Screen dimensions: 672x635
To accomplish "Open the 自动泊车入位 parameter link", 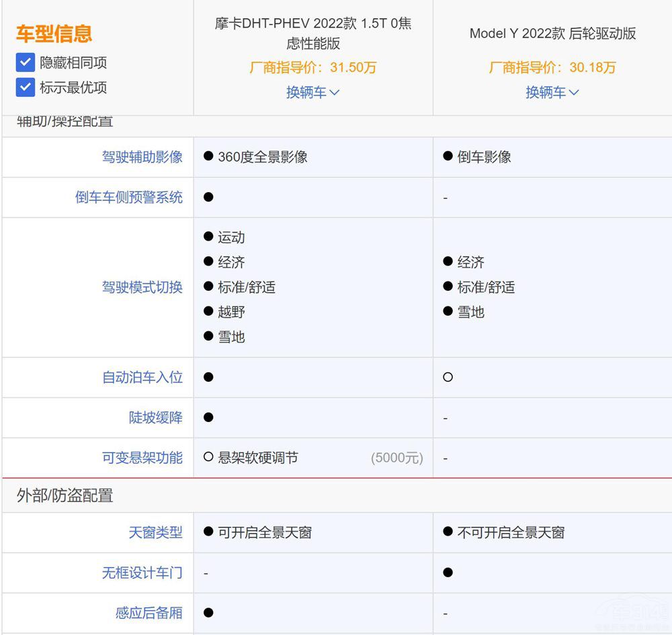I will pyautogui.click(x=142, y=378).
